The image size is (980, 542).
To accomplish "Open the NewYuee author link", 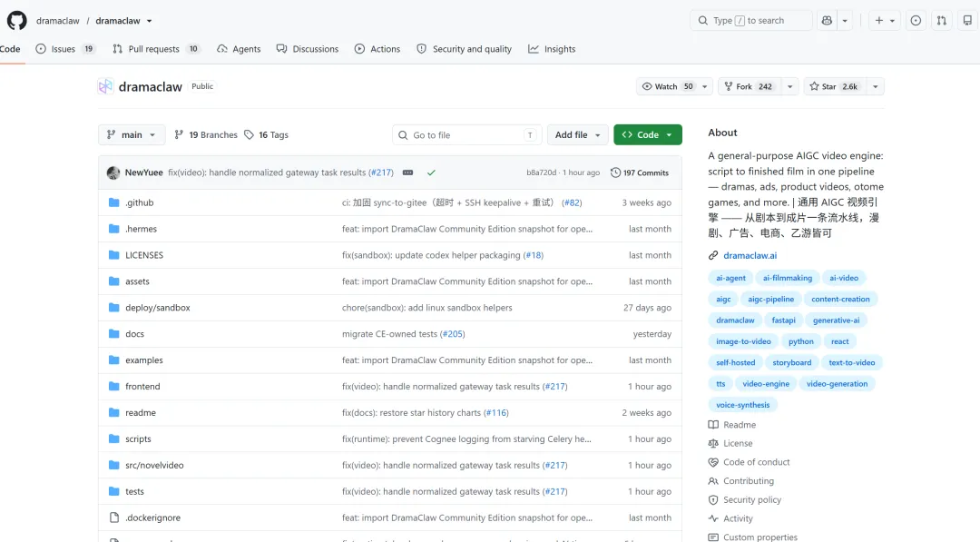I will (143, 172).
